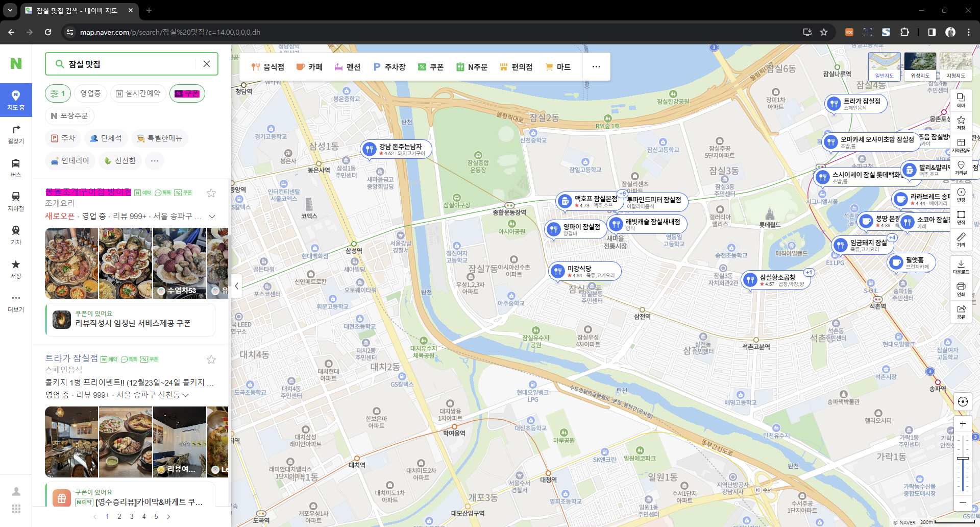Image resolution: width=980 pixels, height=527 pixels.
Task: Save the first listing with star icon
Action: (x=211, y=193)
